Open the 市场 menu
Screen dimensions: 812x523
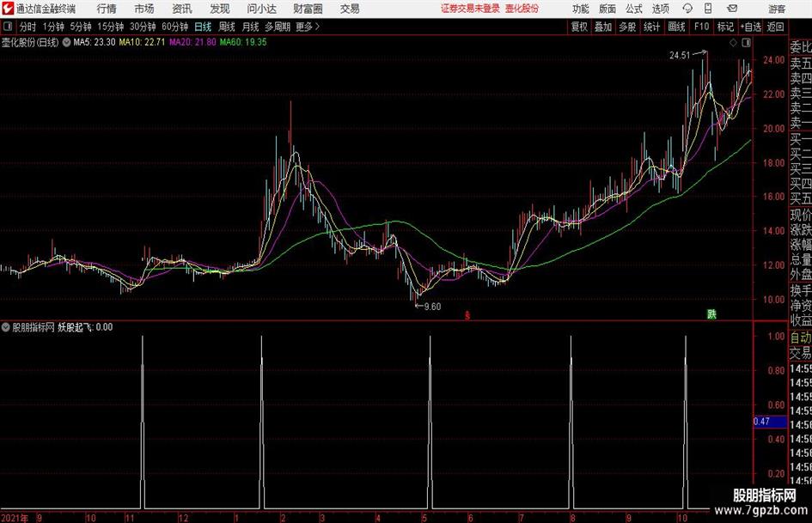click(x=144, y=9)
